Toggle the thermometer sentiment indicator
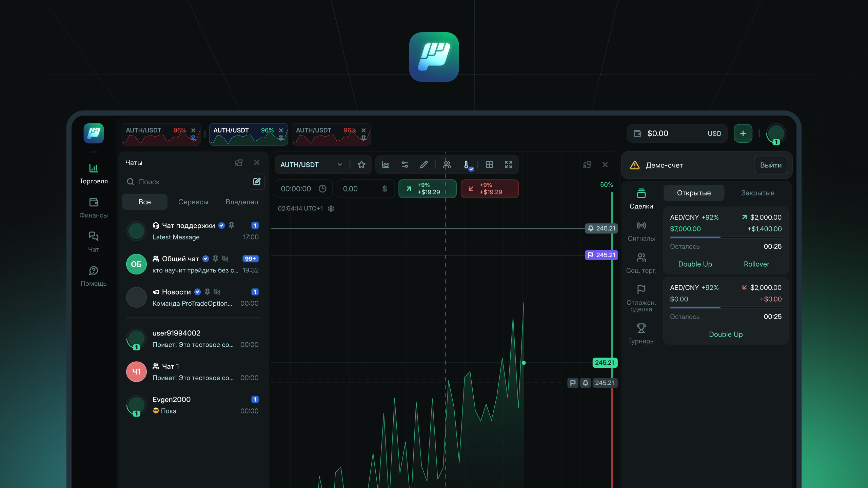 click(466, 165)
